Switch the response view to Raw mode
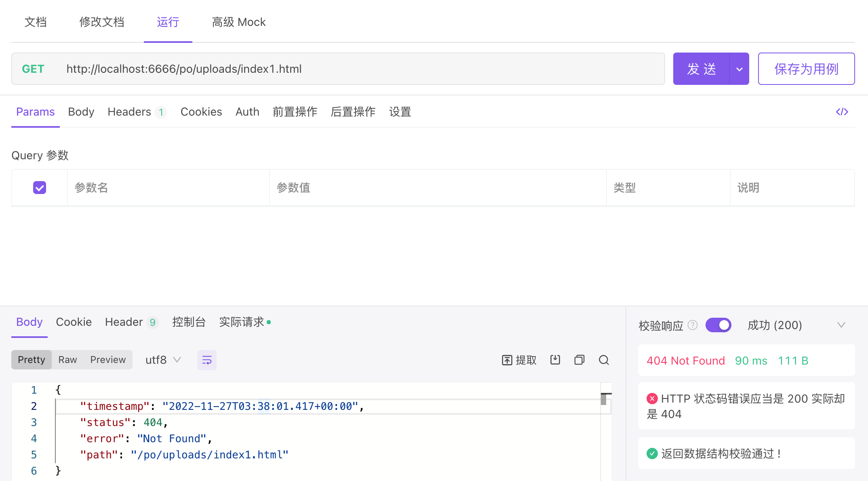Viewport: 868px width, 481px height. 67,360
